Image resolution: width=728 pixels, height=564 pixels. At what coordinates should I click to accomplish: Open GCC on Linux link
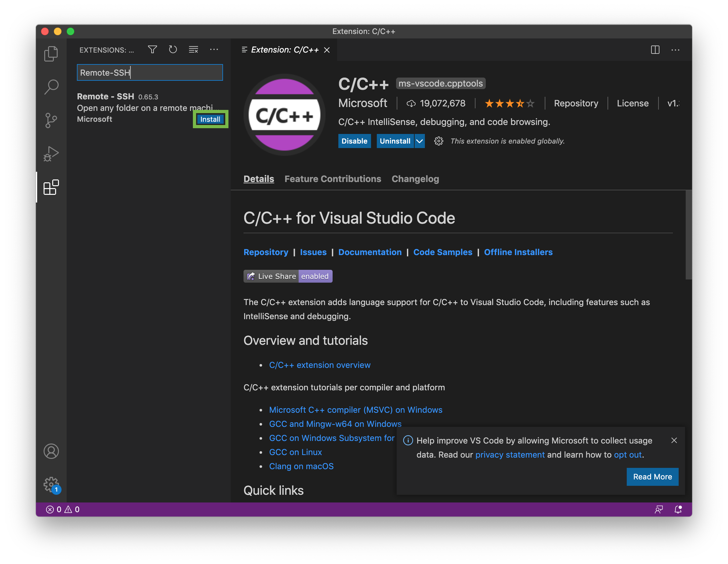296,452
